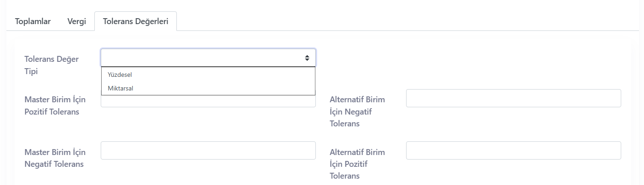Viewport: 644px width, 185px height.
Task: Switch to the Toplamlar tab
Action: tap(33, 21)
